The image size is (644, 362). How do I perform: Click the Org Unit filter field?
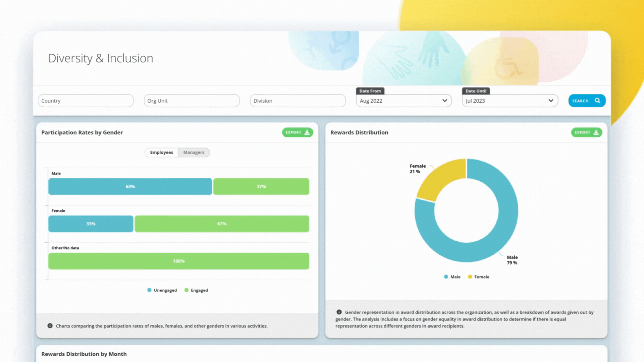point(192,101)
